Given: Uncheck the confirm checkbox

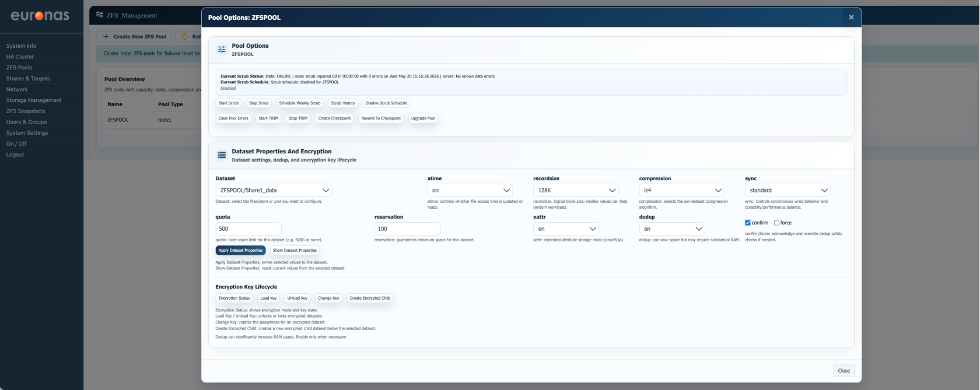Looking at the screenshot, I should tap(748, 223).
